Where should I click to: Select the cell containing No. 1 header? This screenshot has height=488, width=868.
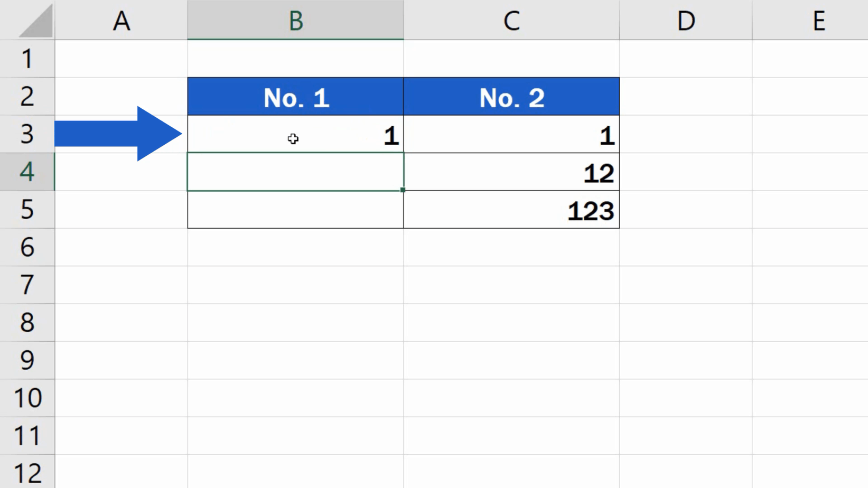coord(295,96)
